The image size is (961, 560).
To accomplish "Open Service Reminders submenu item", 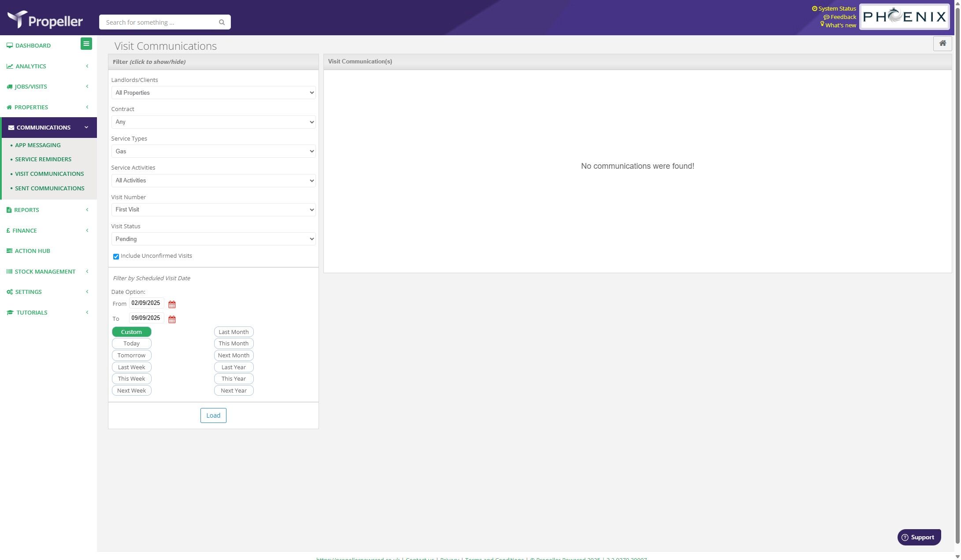I will tap(43, 159).
